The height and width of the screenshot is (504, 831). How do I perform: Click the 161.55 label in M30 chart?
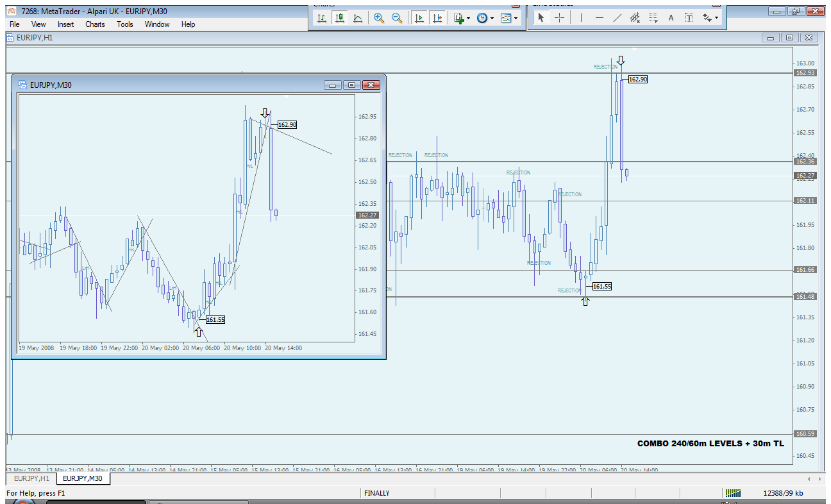(x=215, y=319)
